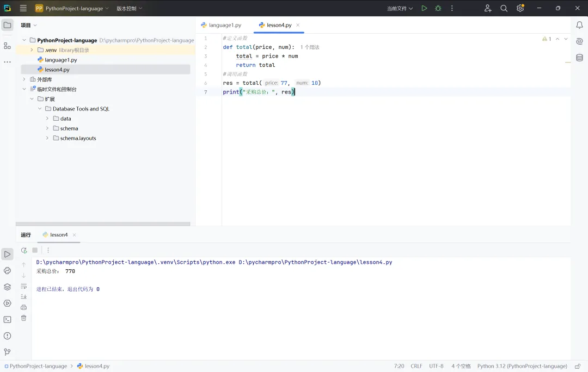Viewport: 588px width, 372px height.
Task: Expand the data folder
Action: [47, 119]
